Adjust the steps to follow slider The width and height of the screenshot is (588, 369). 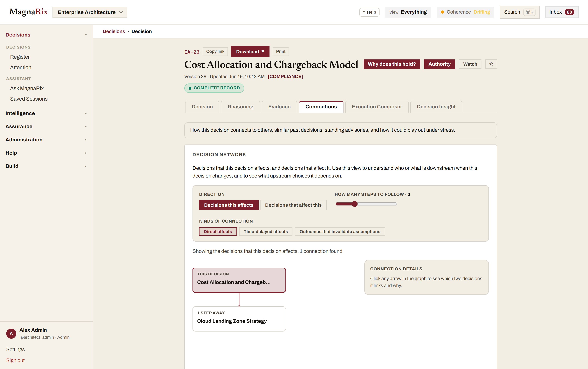366,204
